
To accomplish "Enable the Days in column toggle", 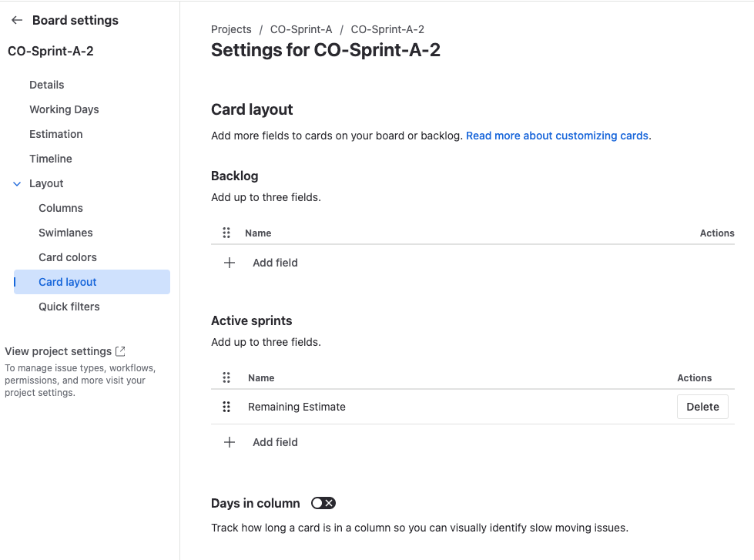I will 323,503.
